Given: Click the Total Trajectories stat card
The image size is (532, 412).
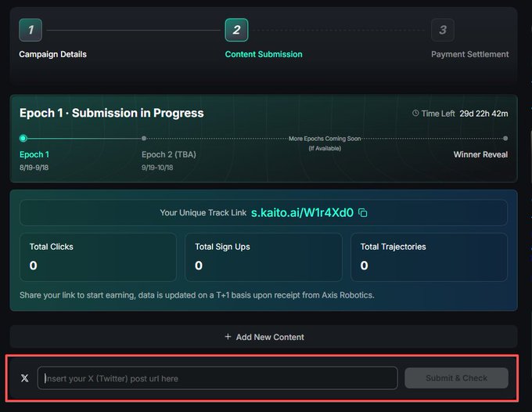Looking at the screenshot, I should point(429,257).
